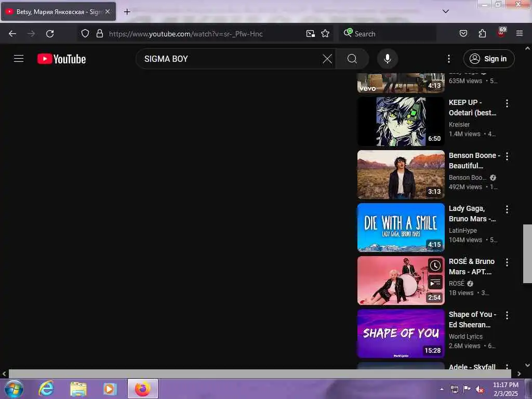
Task: Click horizontal scrollbar right arrow
Action: (519, 374)
